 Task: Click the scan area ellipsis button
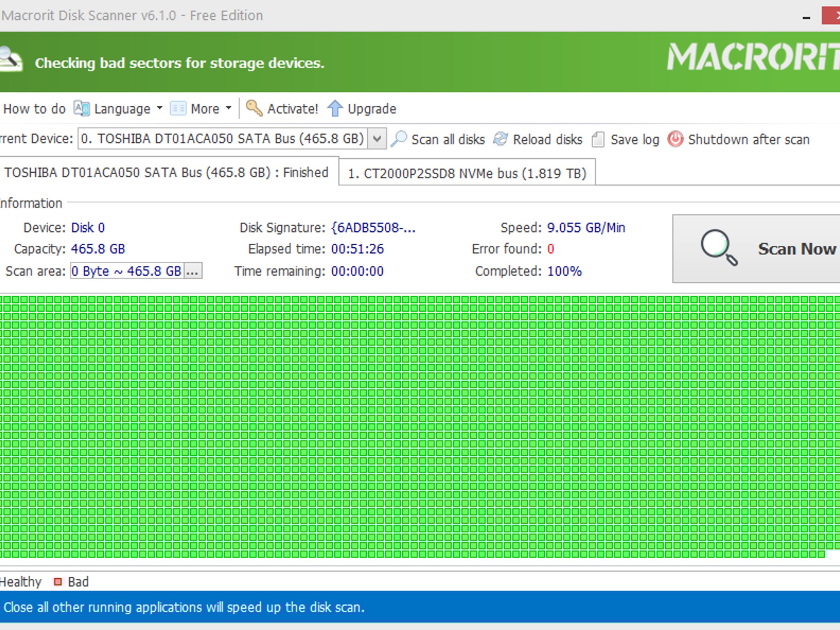192,271
